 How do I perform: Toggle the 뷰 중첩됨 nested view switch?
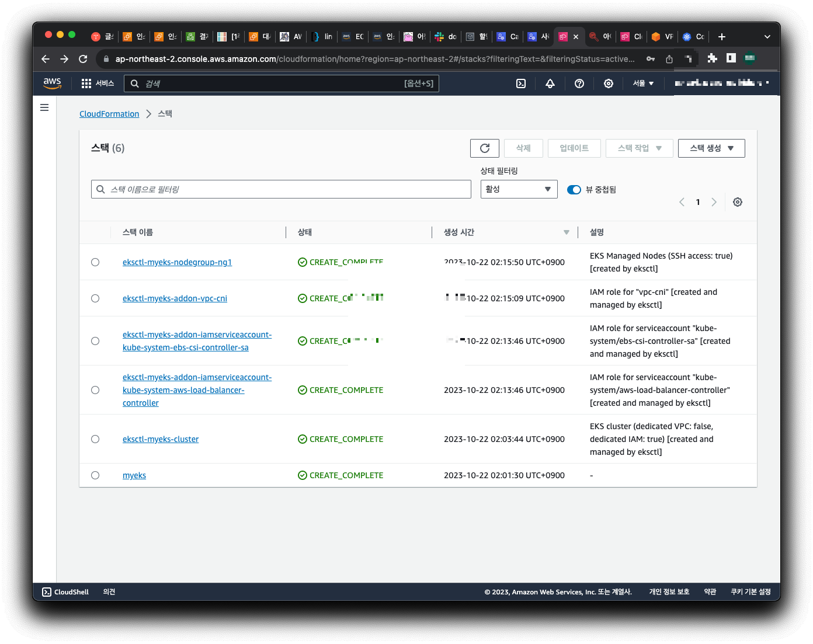[x=574, y=190]
